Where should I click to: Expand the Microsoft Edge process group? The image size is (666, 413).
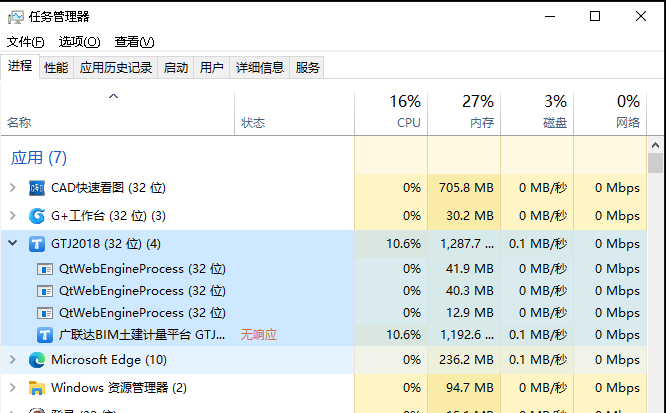[x=13, y=359]
